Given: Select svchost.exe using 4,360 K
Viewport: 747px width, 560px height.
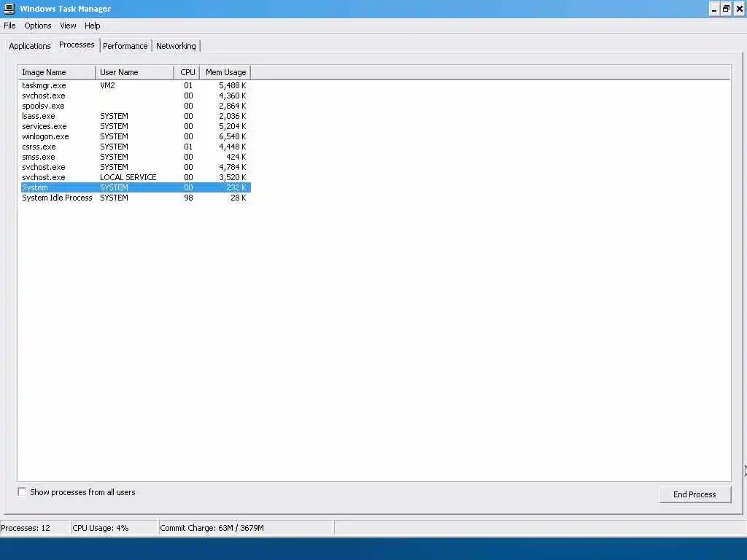Looking at the screenshot, I should [x=135, y=96].
